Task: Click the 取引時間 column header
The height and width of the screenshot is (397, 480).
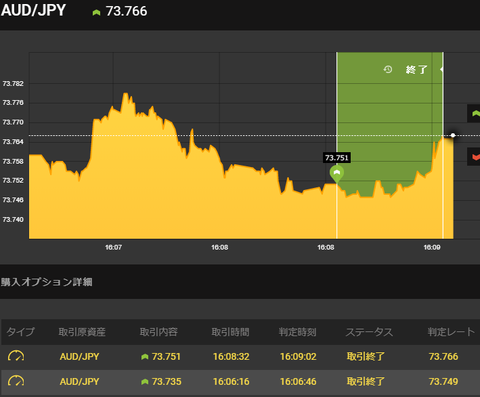Action: (230, 332)
